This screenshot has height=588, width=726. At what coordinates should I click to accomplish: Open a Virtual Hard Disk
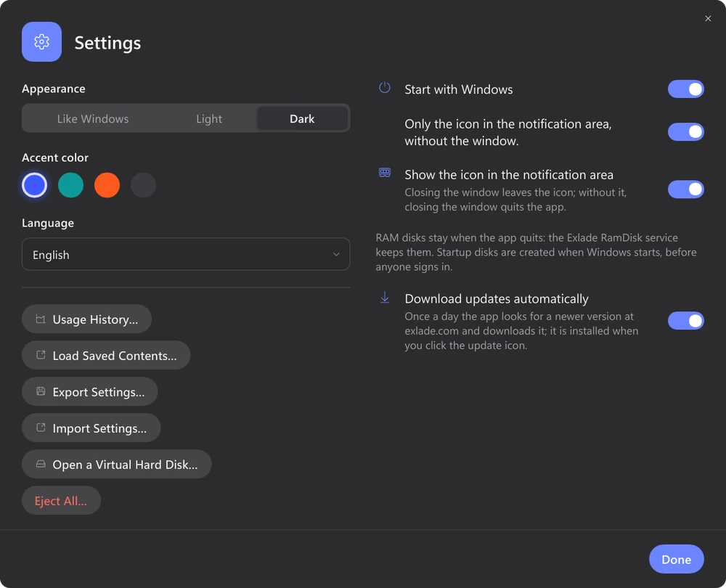[117, 464]
